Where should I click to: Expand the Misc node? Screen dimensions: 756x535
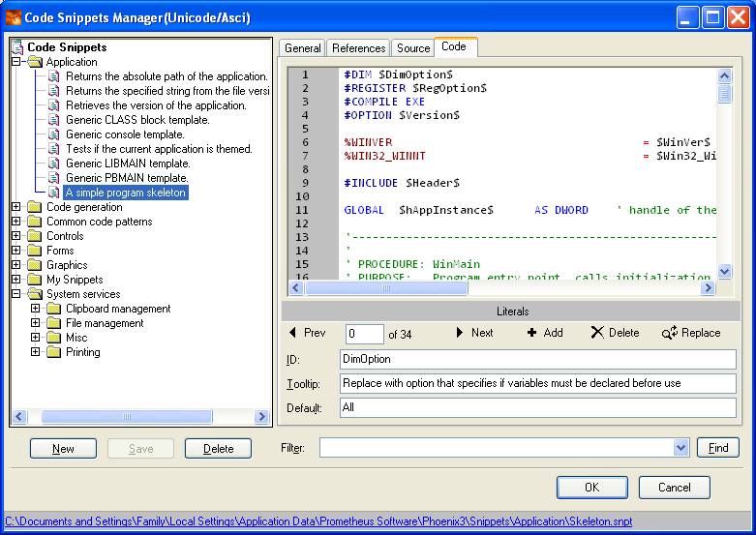35,337
